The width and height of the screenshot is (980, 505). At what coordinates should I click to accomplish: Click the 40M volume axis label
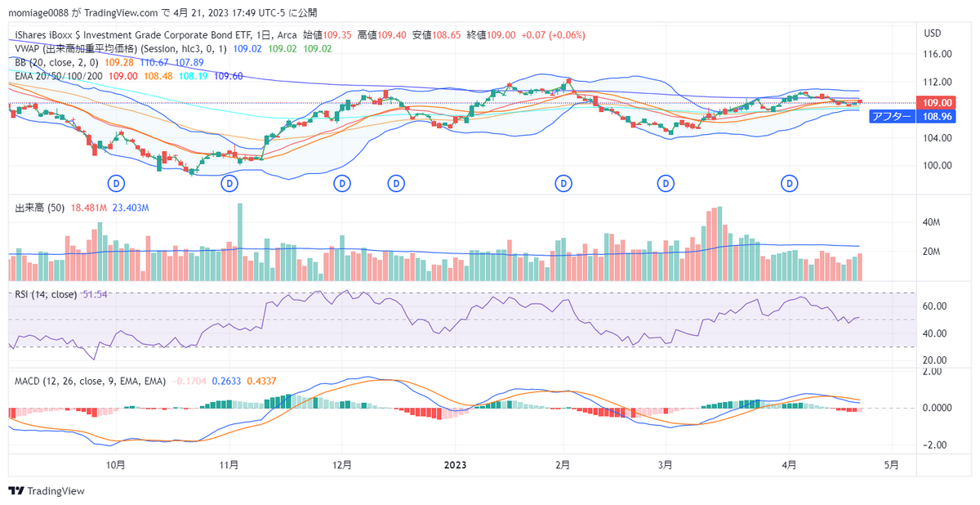pyautogui.click(x=933, y=222)
